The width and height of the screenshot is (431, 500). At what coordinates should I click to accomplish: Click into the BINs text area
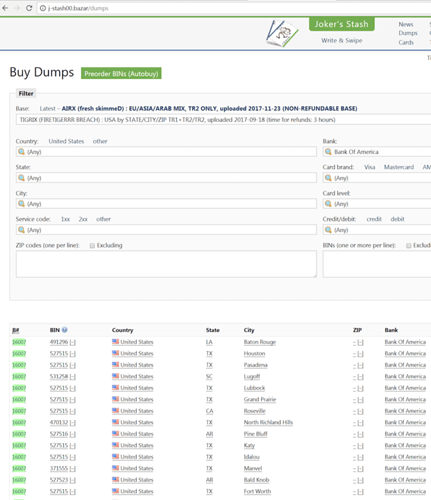tap(377, 264)
